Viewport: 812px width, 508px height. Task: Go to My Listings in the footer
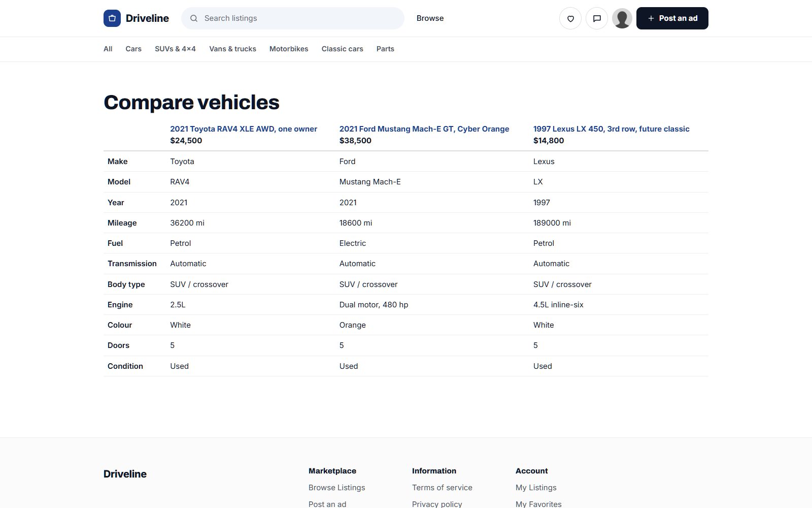[536, 488]
